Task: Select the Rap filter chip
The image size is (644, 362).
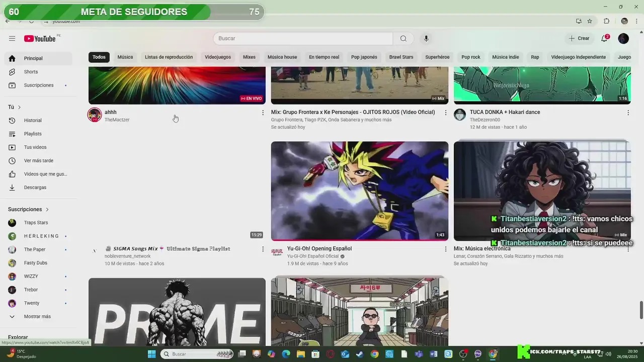Action: point(535,57)
